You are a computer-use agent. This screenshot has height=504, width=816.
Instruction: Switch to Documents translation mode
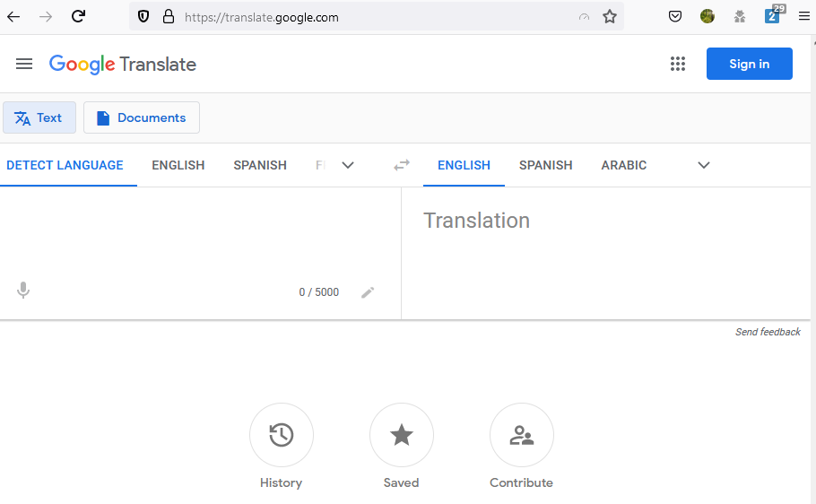(x=142, y=117)
